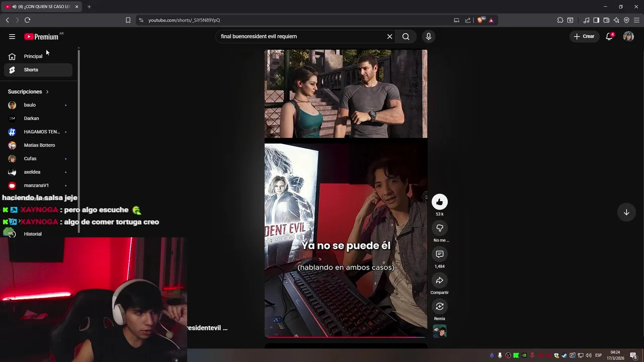Viewport: 644px width, 362px height.
Task: Click the YouTube search input field
Action: coord(301,36)
